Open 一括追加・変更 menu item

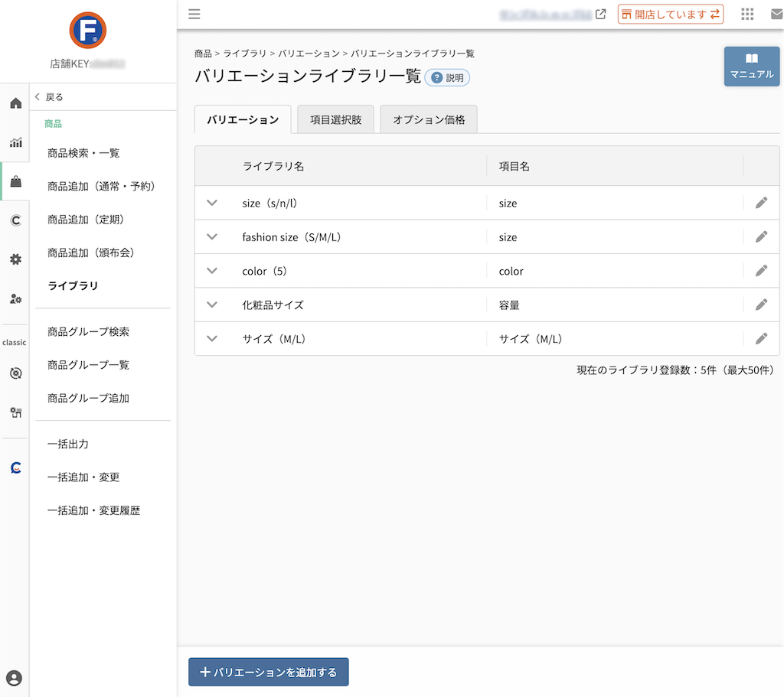(83, 477)
